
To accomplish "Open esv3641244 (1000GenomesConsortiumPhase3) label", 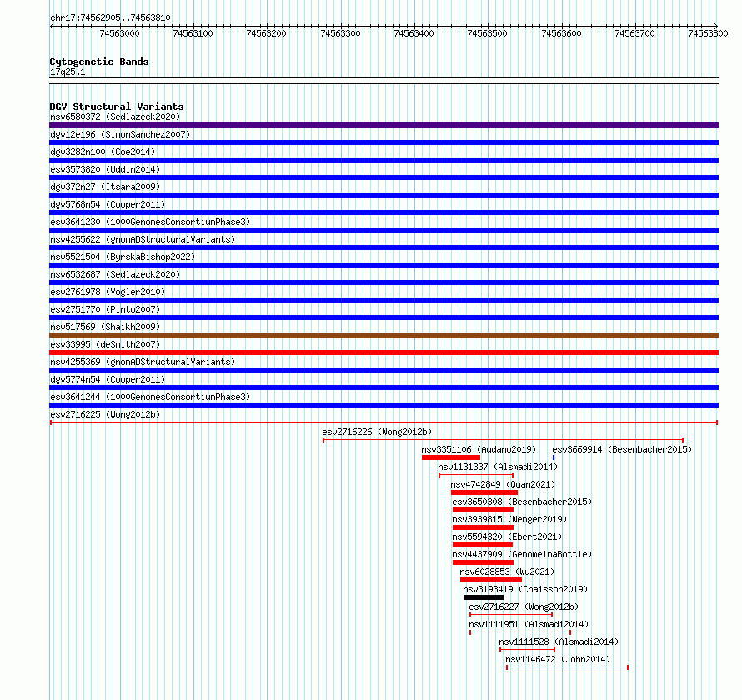I will [150, 397].
